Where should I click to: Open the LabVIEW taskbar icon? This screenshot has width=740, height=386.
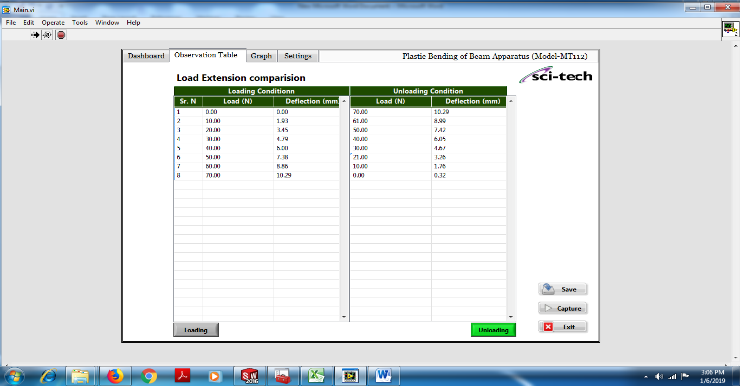tap(350, 376)
